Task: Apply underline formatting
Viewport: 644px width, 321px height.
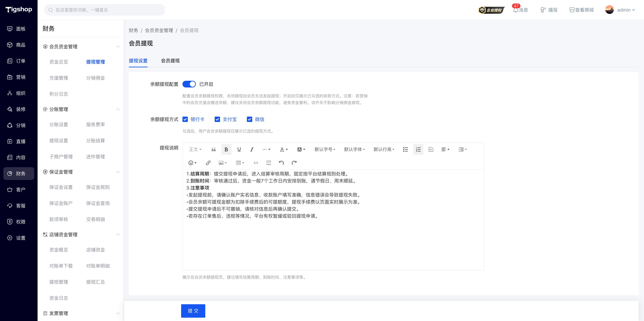Action: click(239, 149)
